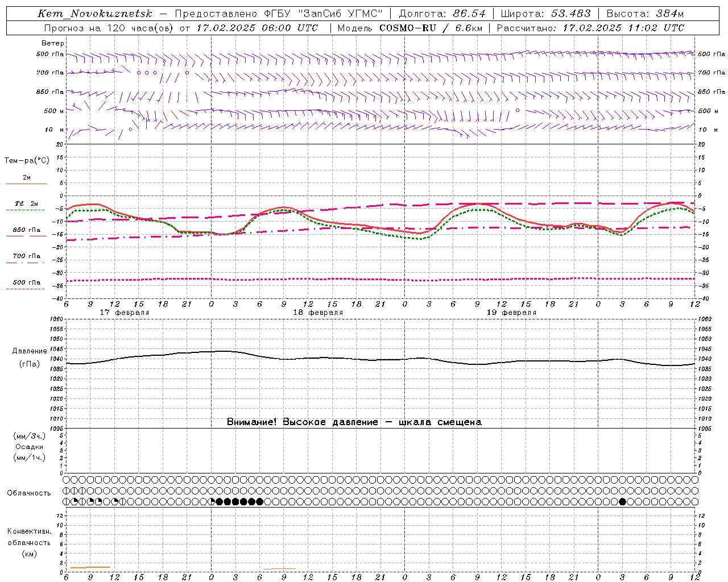Click the (мм/1ч.) precipitation unit label
The image size is (728, 582).
[x=30, y=458]
